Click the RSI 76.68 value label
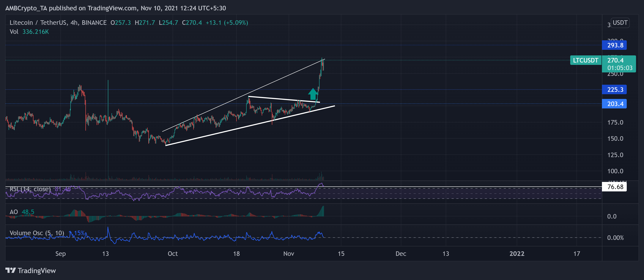The width and height of the screenshot is (644, 280). click(614, 187)
